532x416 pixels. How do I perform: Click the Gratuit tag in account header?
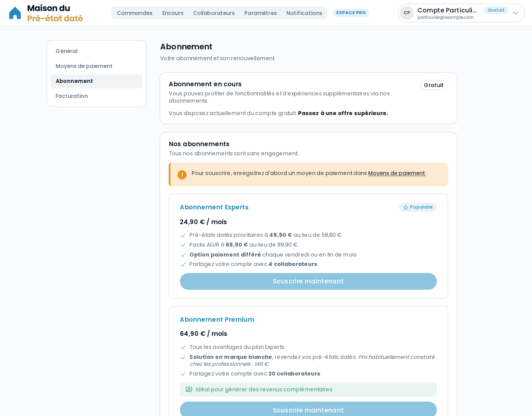point(496,10)
